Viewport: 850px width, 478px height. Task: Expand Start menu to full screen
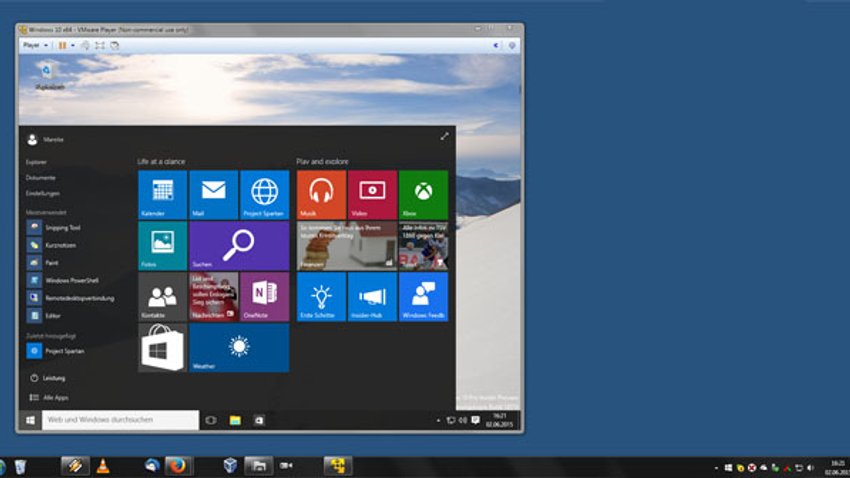[445, 136]
